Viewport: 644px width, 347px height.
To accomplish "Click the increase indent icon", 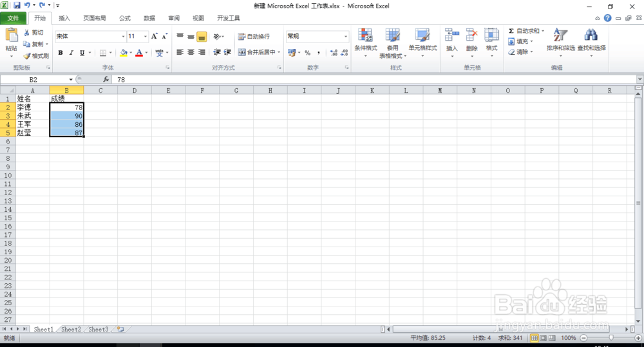I will tap(227, 52).
